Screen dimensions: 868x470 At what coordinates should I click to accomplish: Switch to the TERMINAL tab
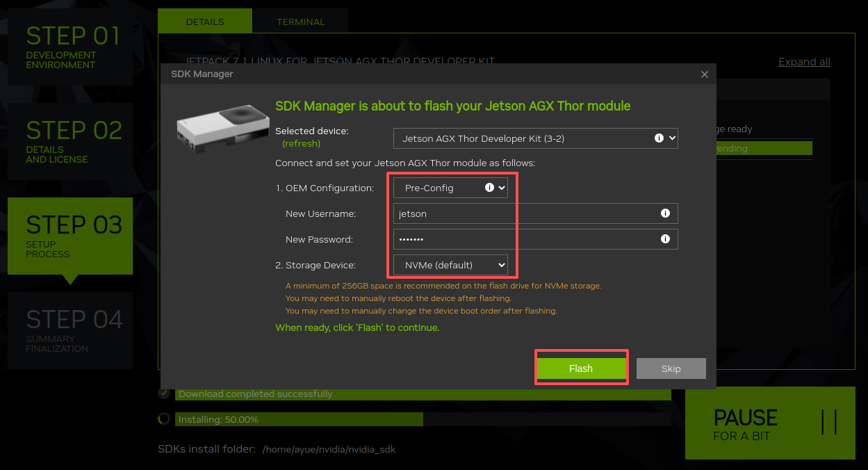[301, 22]
